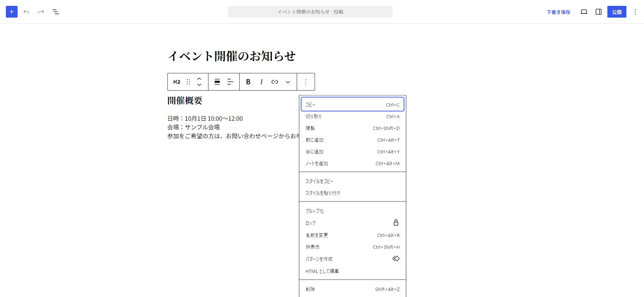The height and width of the screenshot is (297, 644).
Task: Choose 後に追加 menu entry
Action: click(352, 152)
